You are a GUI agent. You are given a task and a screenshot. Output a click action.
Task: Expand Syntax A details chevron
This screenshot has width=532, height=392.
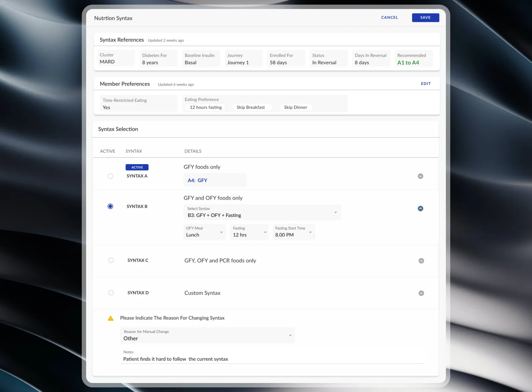point(420,176)
